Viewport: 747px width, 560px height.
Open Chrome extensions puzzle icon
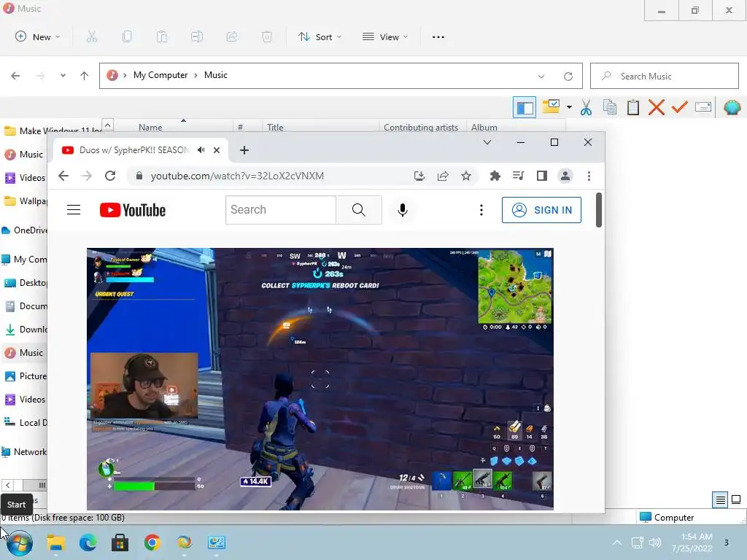[x=495, y=176]
